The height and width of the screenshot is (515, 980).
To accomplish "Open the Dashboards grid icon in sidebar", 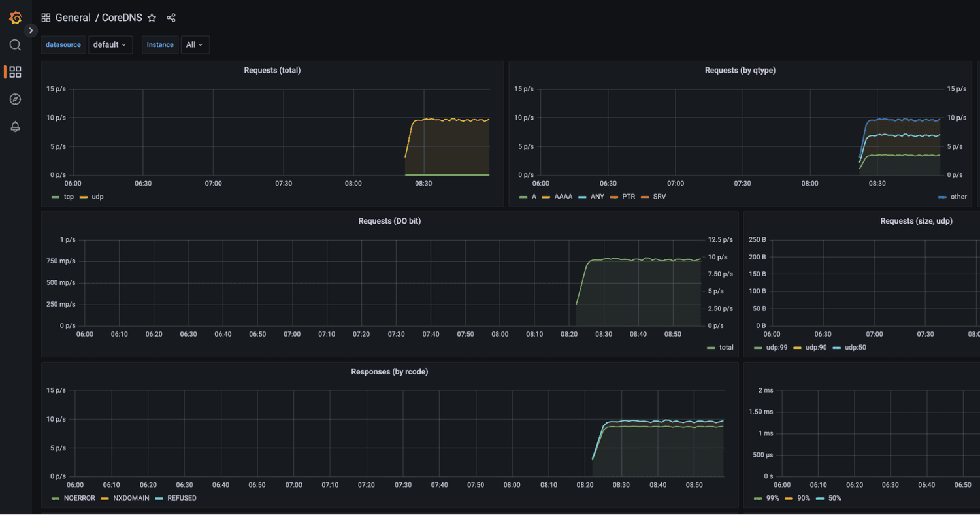I will tap(15, 72).
